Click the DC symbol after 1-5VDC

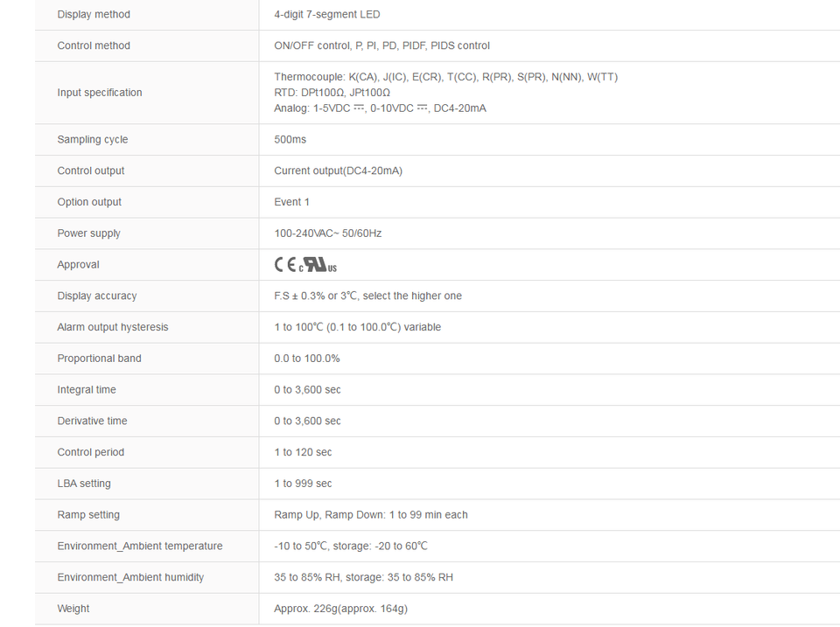[359, 108]
